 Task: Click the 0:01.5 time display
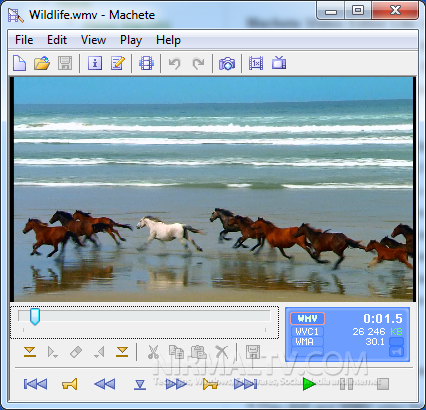pos(383,319)
